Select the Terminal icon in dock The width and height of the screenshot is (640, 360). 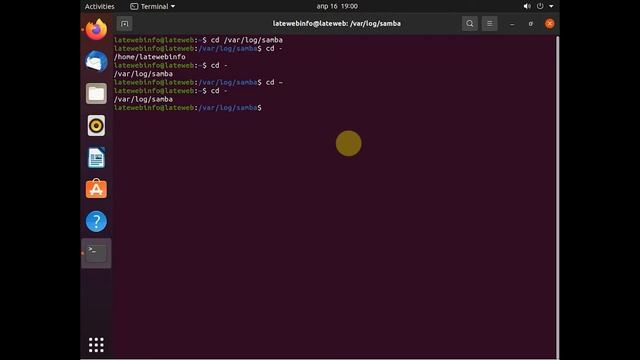click(x=96, y=253)
